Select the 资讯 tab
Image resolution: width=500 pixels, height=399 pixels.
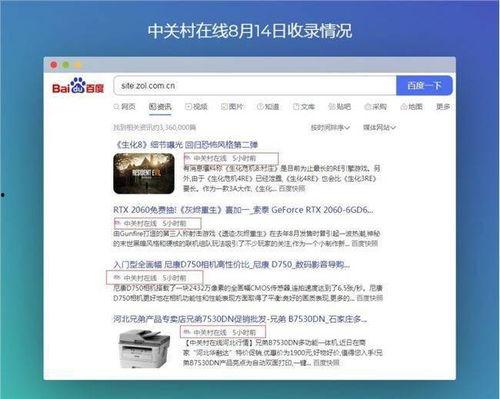coord(160,107)
